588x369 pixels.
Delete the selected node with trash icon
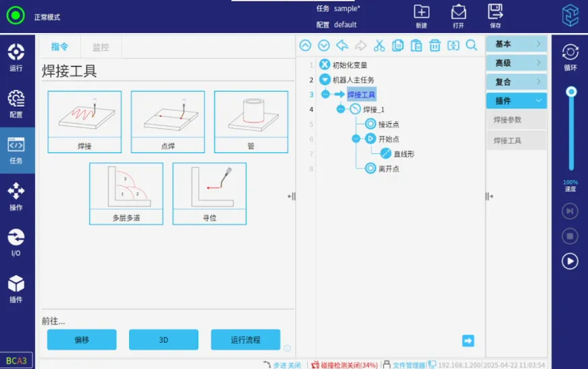(x=435, y=46)
